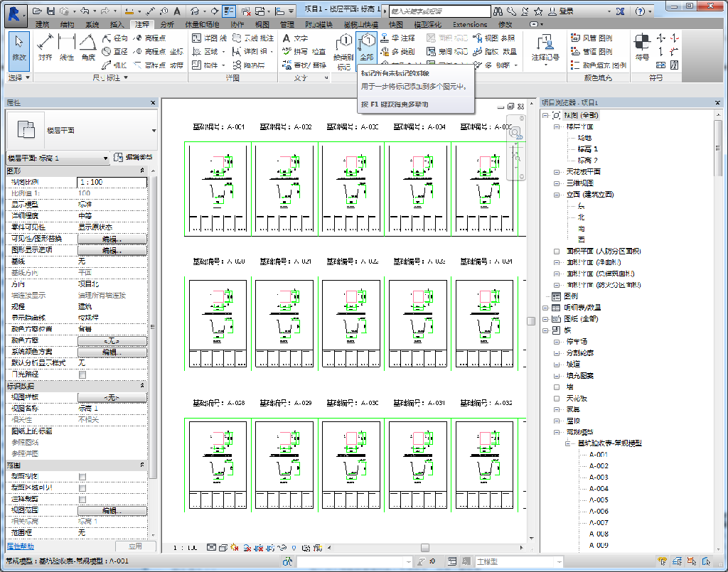
Task: Open the Revit application menu
Action: [14, 14]
